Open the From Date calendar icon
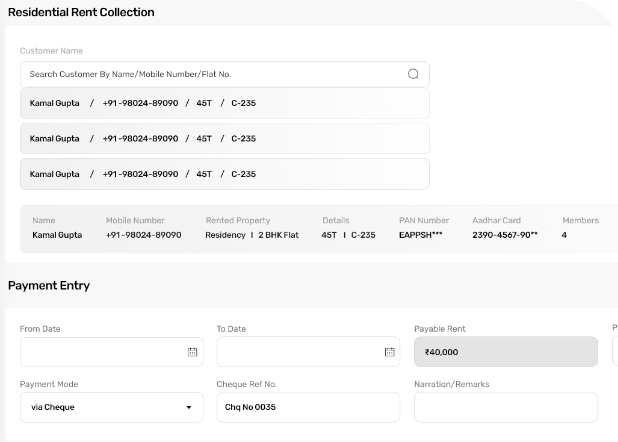This screenshot has height=442, width=618. [x=192, y=352]
